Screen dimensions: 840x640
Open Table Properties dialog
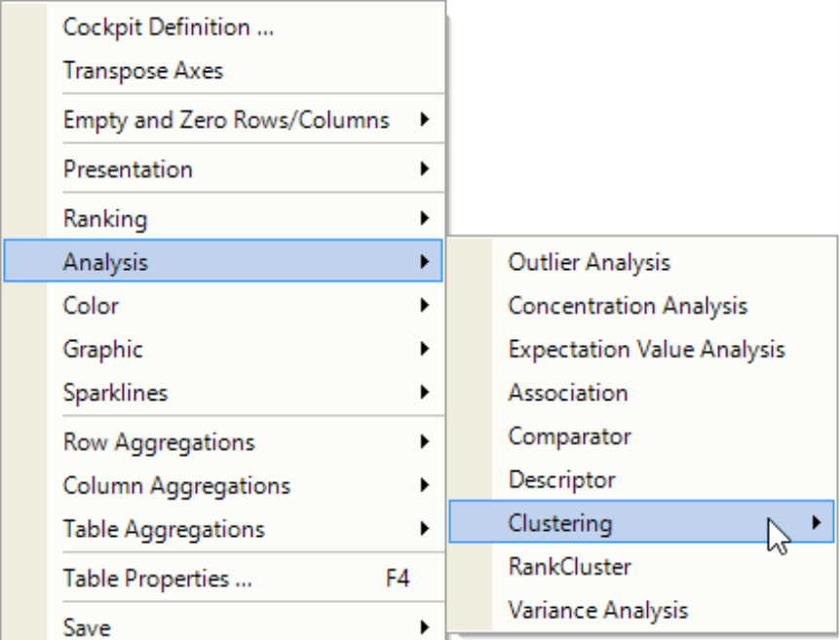point(223,579)
